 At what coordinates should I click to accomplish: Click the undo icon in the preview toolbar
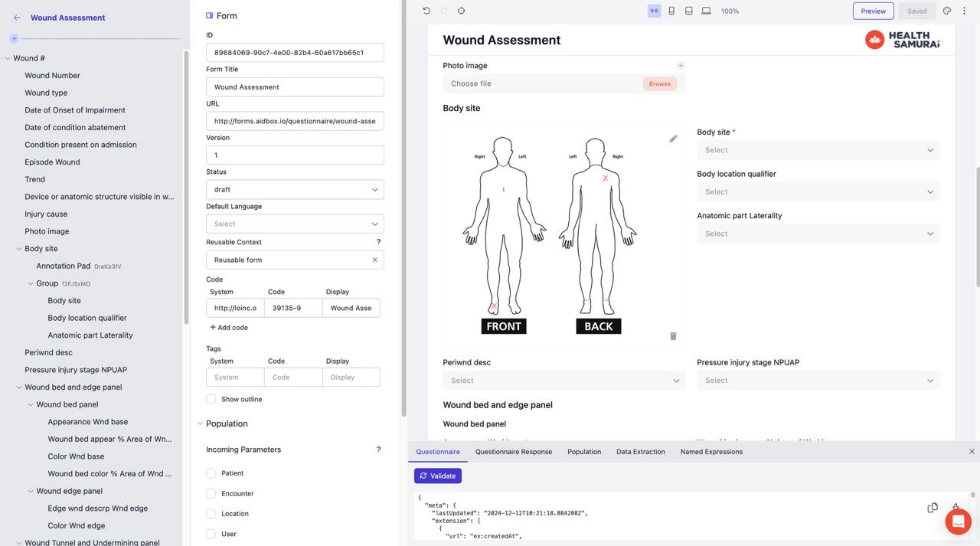(x=426, y=11)
